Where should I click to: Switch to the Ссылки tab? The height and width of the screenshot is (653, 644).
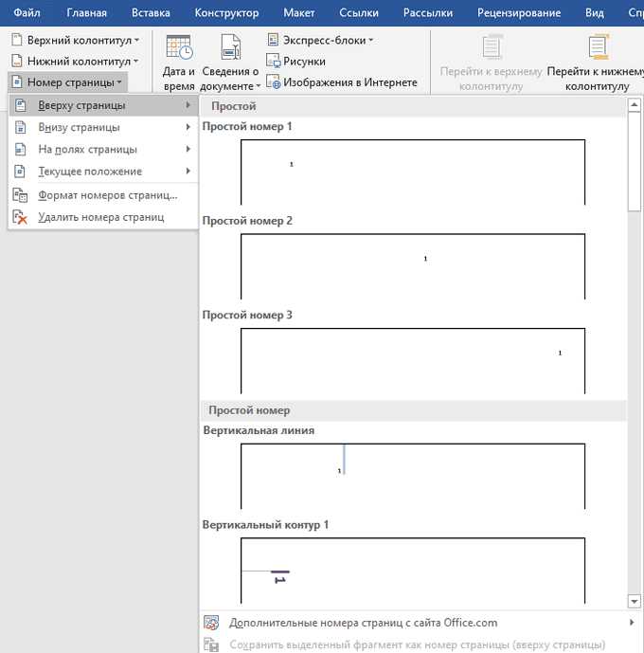tap(359, 13)
